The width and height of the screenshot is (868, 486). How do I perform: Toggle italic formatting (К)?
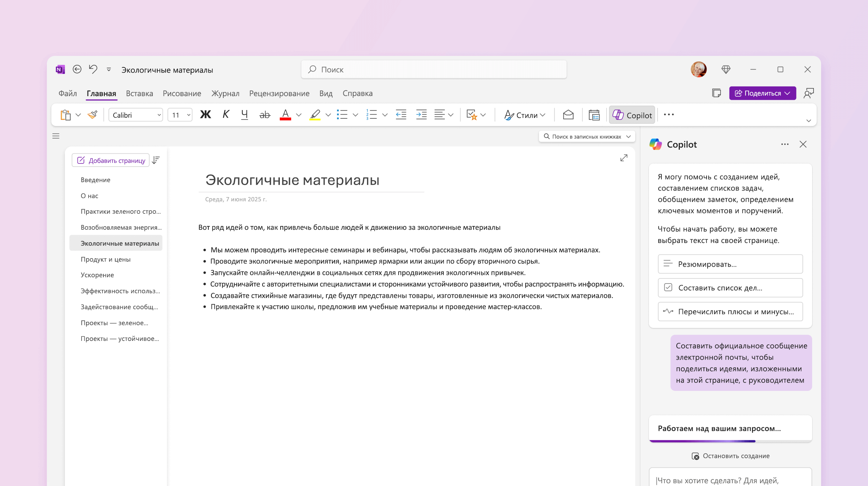(226, 114)
